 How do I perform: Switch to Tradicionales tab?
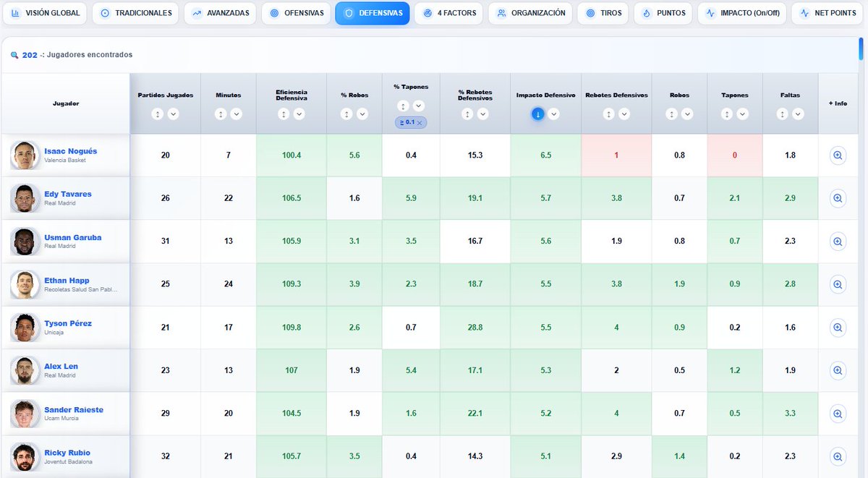click(x=136, y=13)
